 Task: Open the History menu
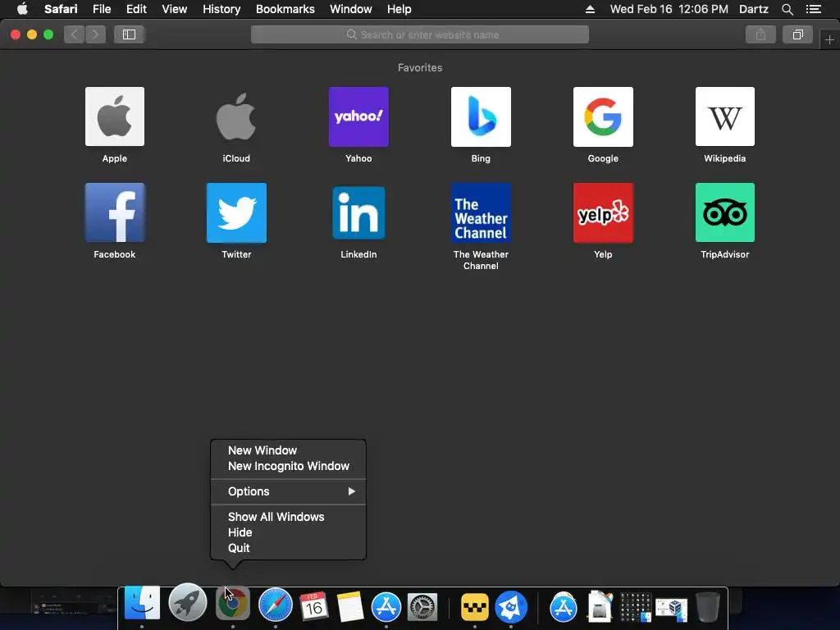coord(221,9)
